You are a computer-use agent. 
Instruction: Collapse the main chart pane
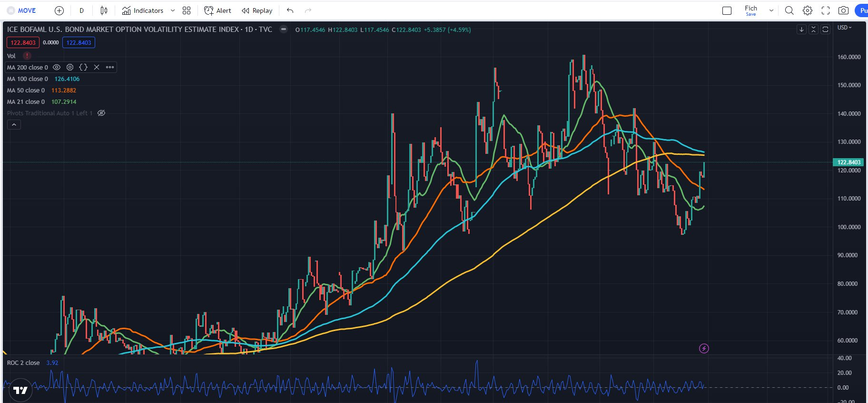point(813,29)
